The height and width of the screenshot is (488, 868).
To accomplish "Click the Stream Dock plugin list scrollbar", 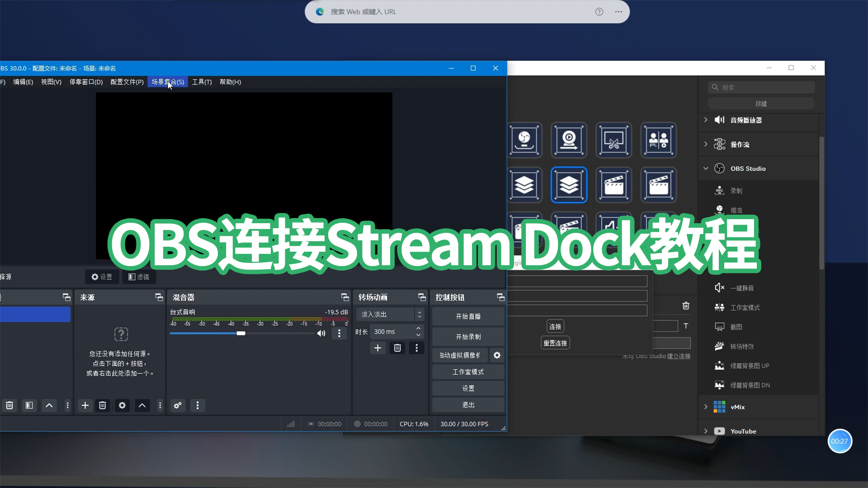I will click(821, 203).
